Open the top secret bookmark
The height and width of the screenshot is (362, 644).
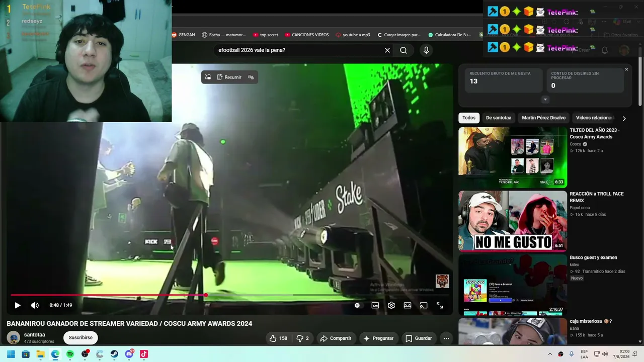[x=266, y=35]
